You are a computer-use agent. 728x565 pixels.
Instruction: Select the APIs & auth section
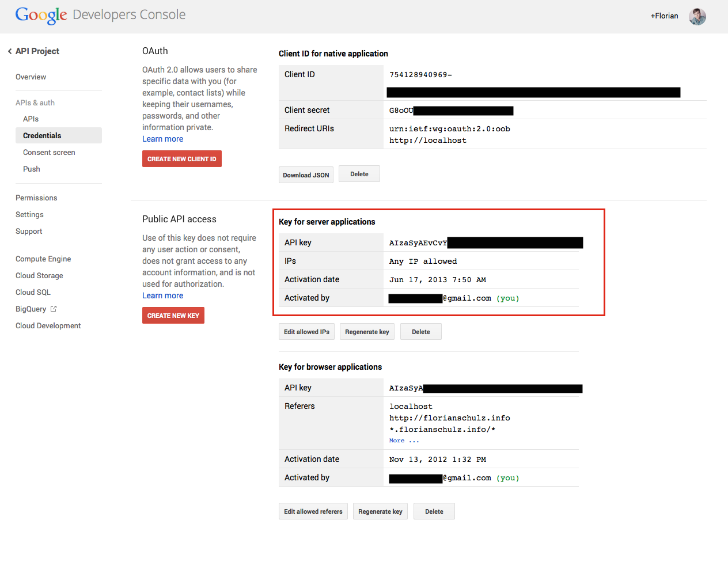click(35, 103)
